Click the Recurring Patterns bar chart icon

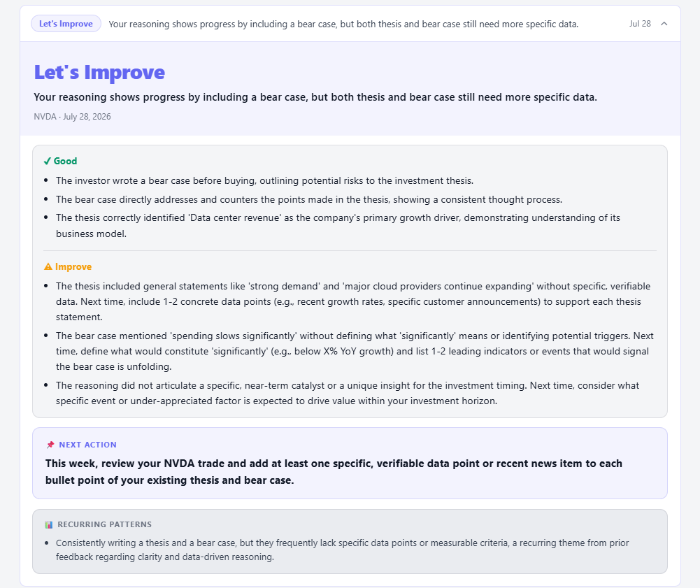[x=49, y=524]
